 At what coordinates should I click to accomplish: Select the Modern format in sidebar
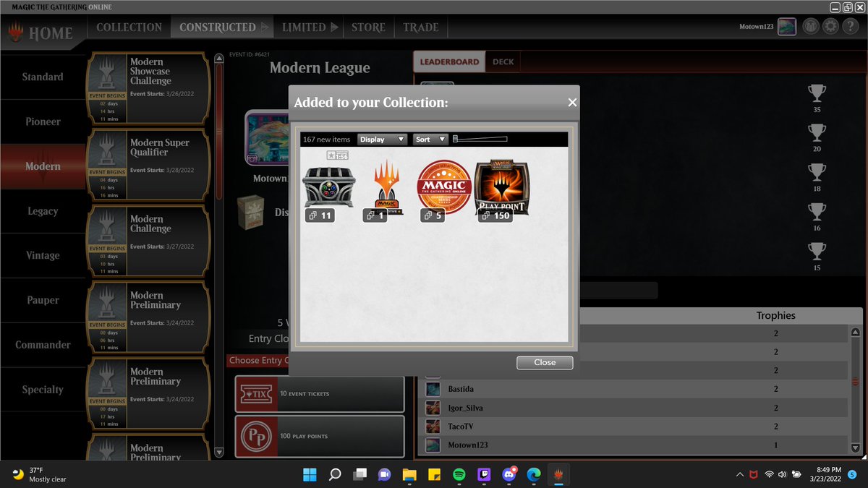click(x=43, y=166)
